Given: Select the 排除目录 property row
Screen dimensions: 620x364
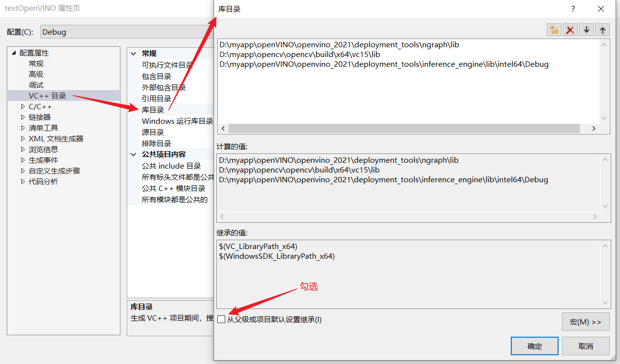Looking at the screenshot, I should [x=171, y=143].
